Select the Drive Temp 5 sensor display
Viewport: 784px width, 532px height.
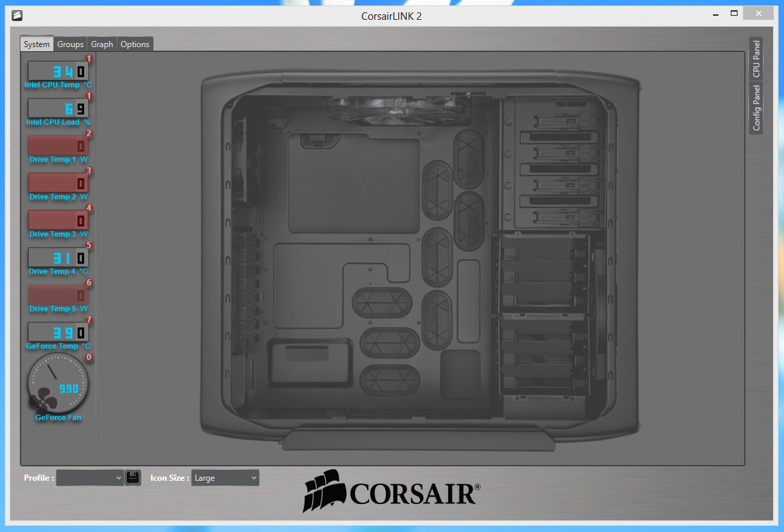[x=58, y=295]
